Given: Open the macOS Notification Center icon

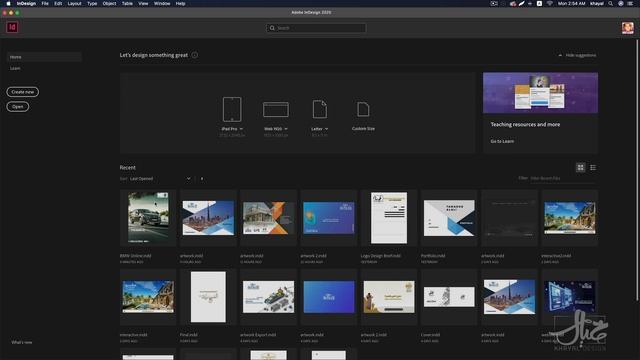Looking at the screenshot, I should point(631,3).
